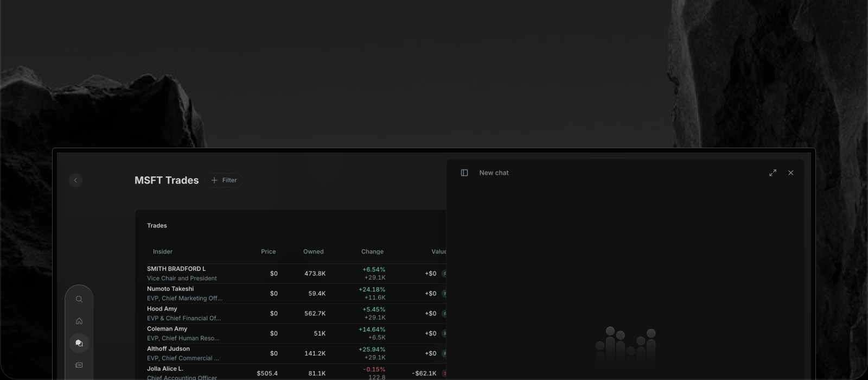Click the MSFT Trades page title
The image size is (868, 380).
tap(167, 180)
